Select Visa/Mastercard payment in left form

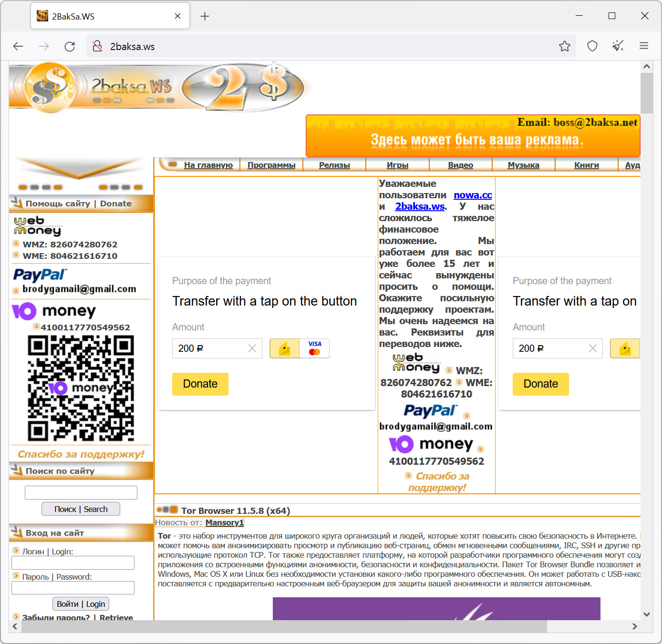[314, 348]
